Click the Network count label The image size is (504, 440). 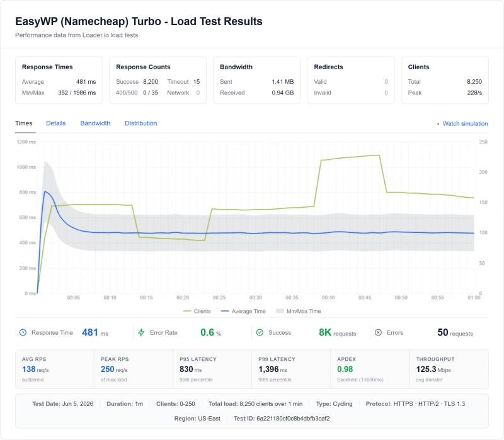pyautogui.click(x=178, y=93)
